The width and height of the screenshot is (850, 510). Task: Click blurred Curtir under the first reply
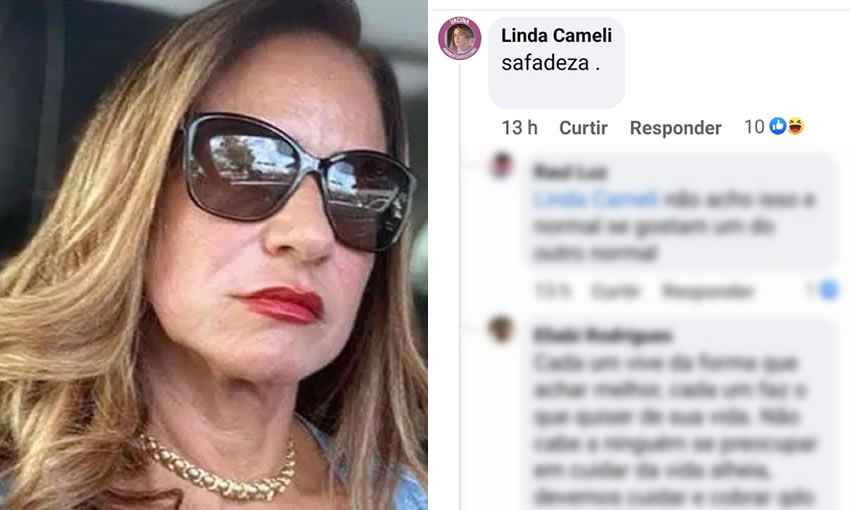tap(615, 291)
